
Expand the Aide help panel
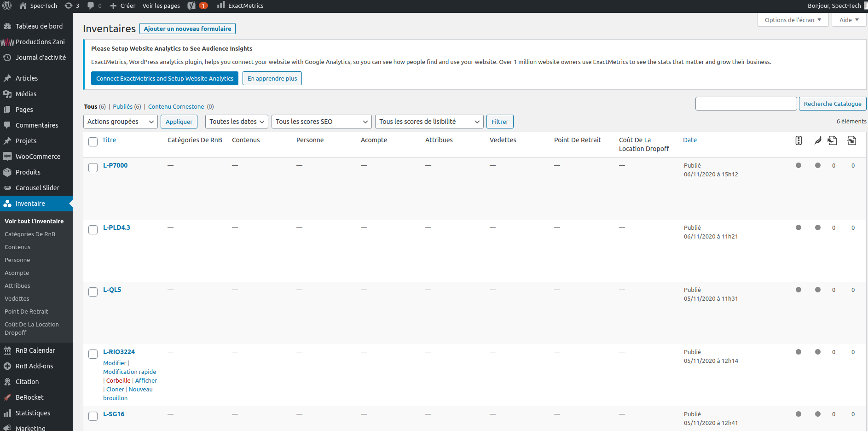point(849,20)
